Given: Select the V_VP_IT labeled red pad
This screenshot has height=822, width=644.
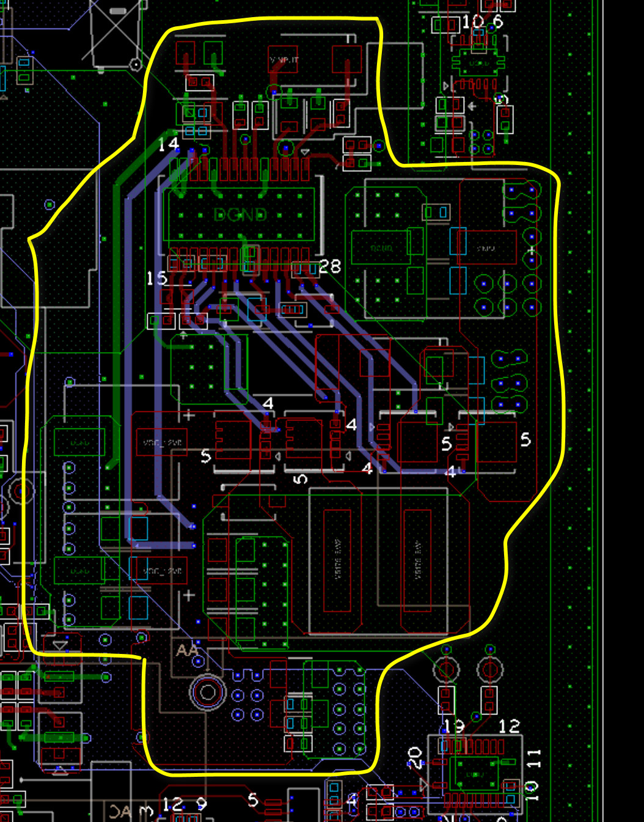Looking at the screenshot, I should (x=284, y=59).
